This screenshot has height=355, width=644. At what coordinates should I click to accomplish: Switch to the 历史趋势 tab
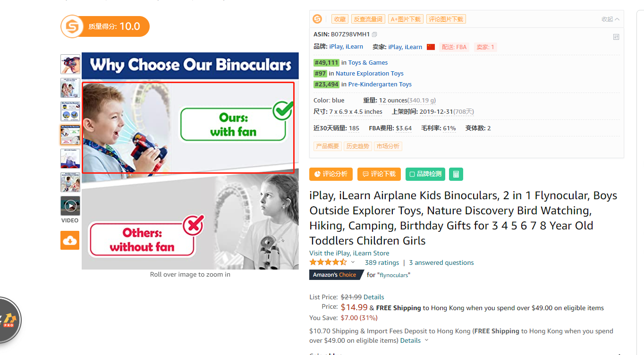(x=357, y=146)
